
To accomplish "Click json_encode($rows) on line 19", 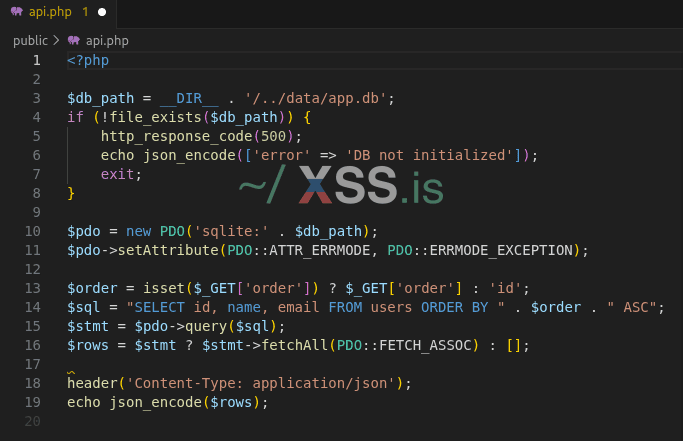I will click(185, 402).
